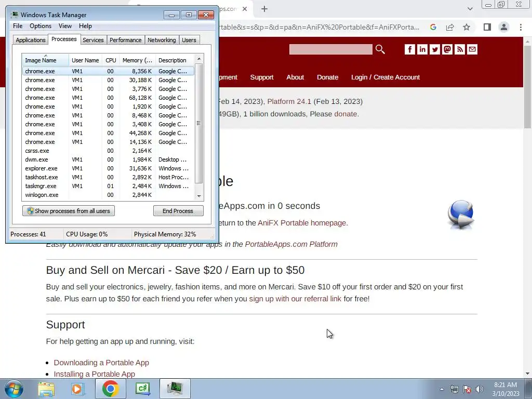Select chrome.exe row using 68,128 K
The height and width of the screenshot is (399, 532).
108,98
